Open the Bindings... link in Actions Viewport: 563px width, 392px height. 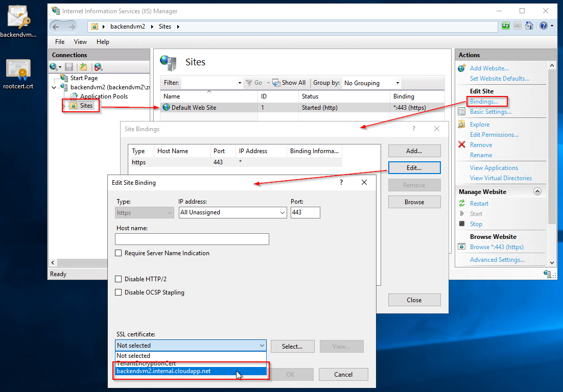484,102
